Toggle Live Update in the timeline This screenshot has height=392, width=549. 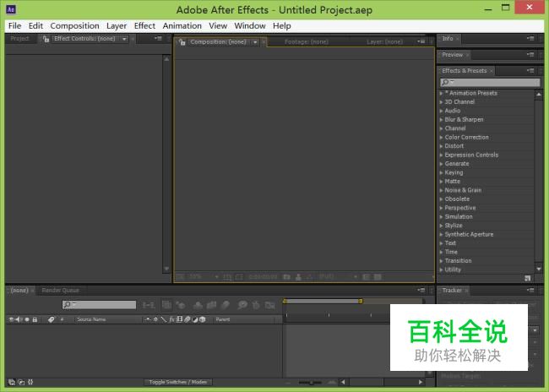pyautogui.click(x=166, y=305)
